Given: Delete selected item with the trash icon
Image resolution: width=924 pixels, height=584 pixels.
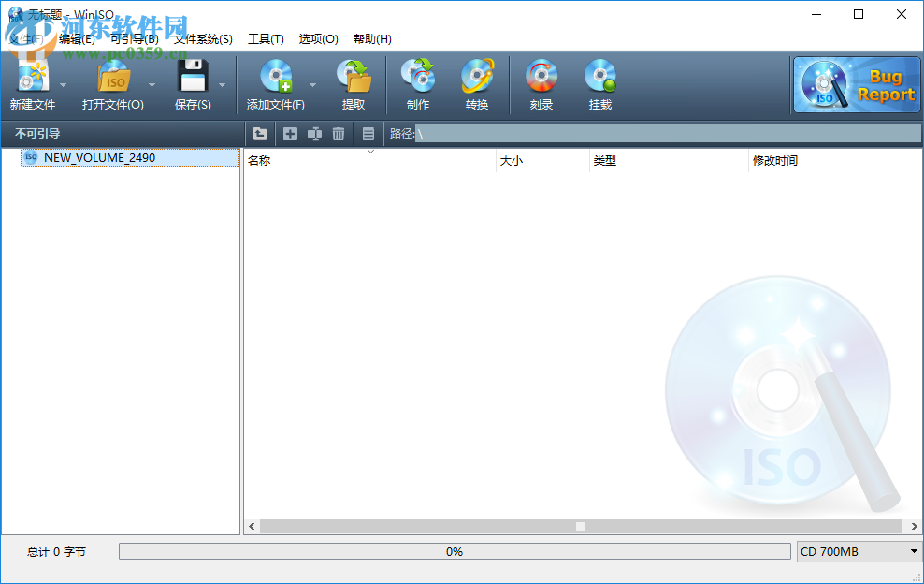Looking at the screenshot, I should click(x=338, y=134).
